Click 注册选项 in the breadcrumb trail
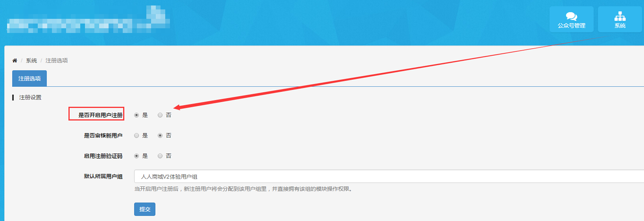This screenshot has height=221, width=644. 57,60
